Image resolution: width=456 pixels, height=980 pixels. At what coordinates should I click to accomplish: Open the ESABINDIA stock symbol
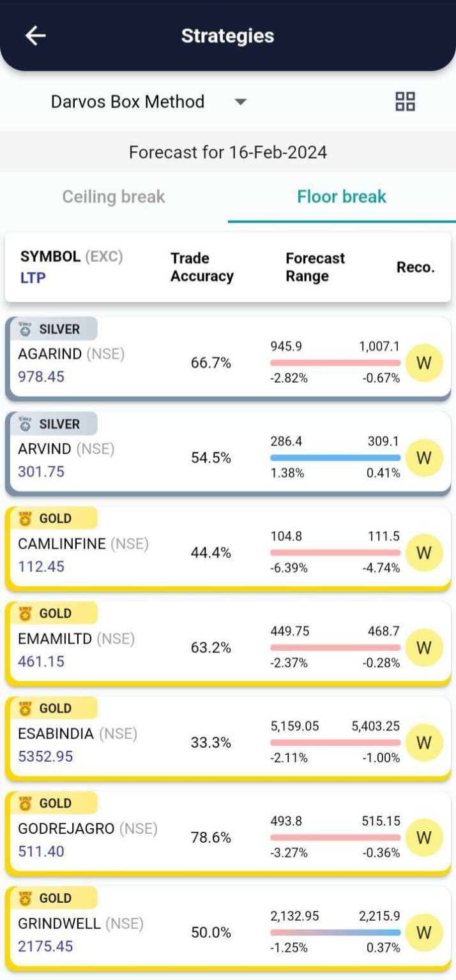(56, 734)
